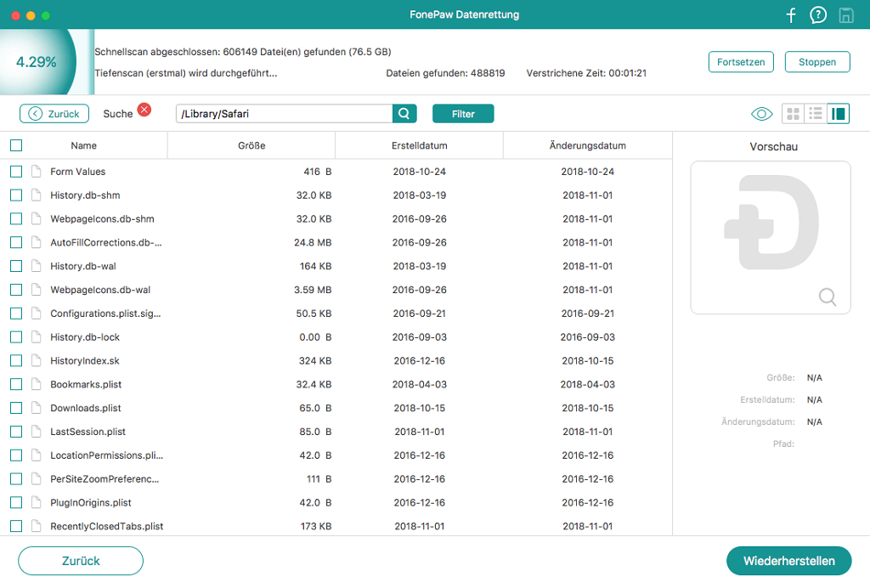Click the 4.29% scan progress indicator
This screenshot has width=870, height=588.
click(x=37, y=61)
